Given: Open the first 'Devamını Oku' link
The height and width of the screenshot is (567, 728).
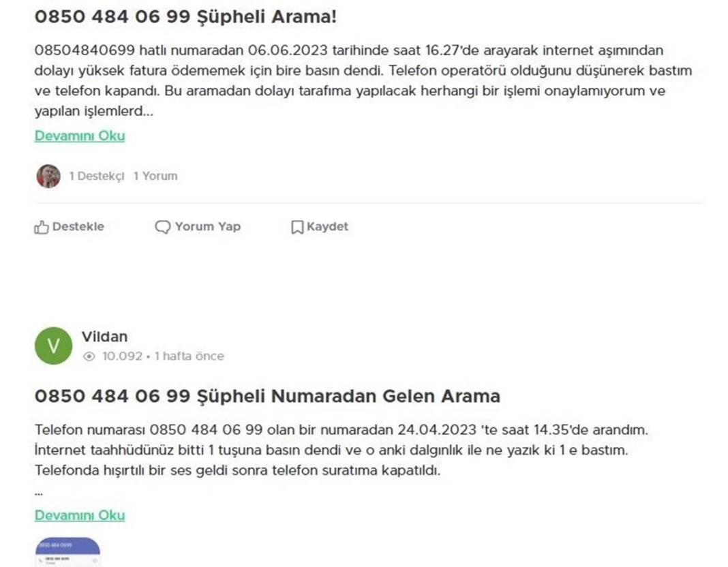Looking at the screenshot, I should click(79, 136).
